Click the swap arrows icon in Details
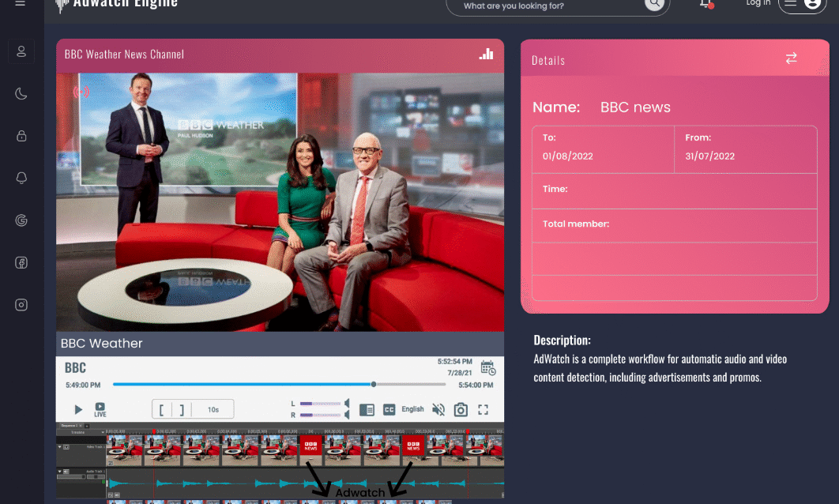 pyautogui.click(x=792, y=58)
